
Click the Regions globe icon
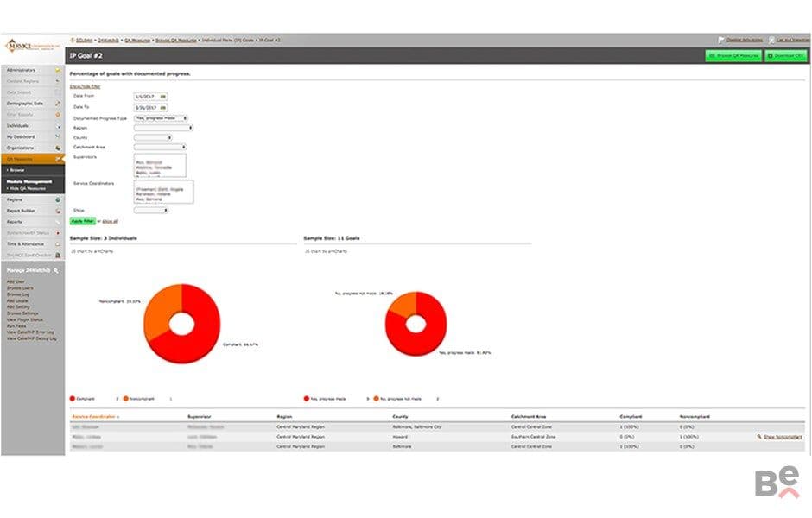(58, 199)
